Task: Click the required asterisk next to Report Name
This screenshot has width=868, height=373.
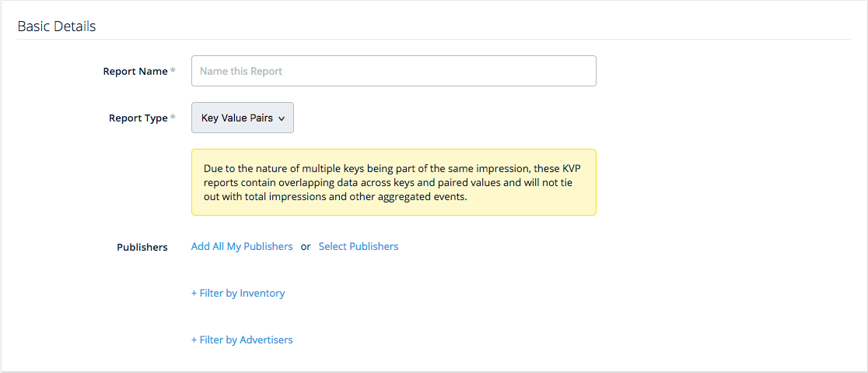Action: tap(173, 71)
